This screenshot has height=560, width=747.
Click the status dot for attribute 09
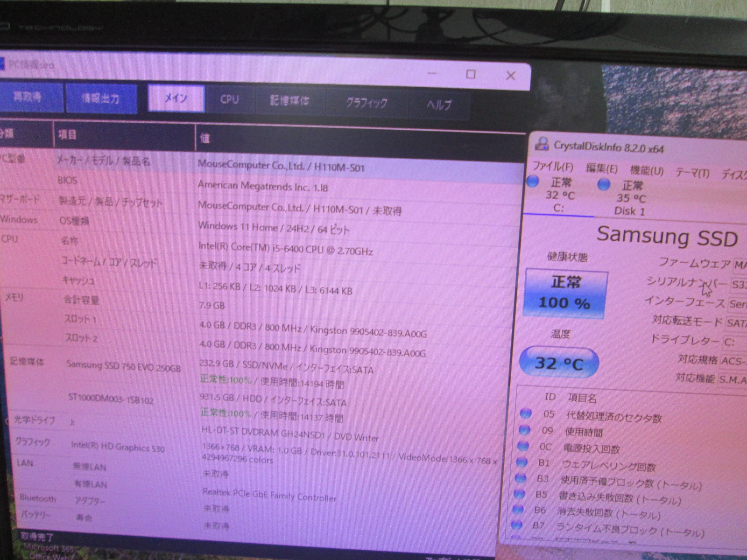[525, 429]
